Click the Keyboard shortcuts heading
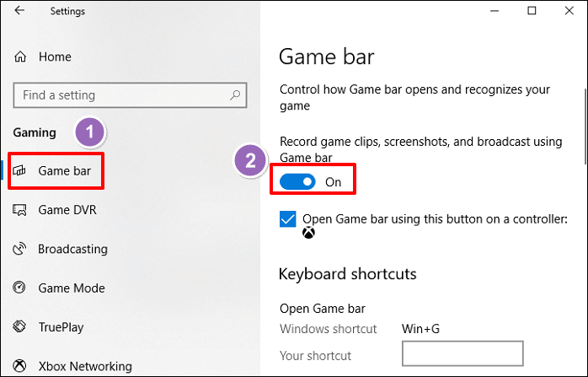Image resolution: width=588 pixels, height=377 pixels. 348,274
